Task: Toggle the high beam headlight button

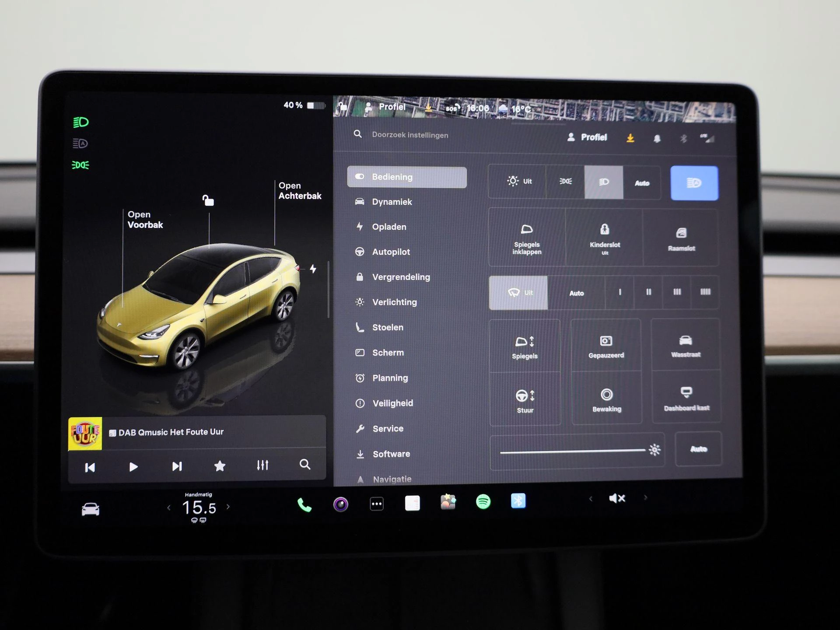Action: point(694,183)
